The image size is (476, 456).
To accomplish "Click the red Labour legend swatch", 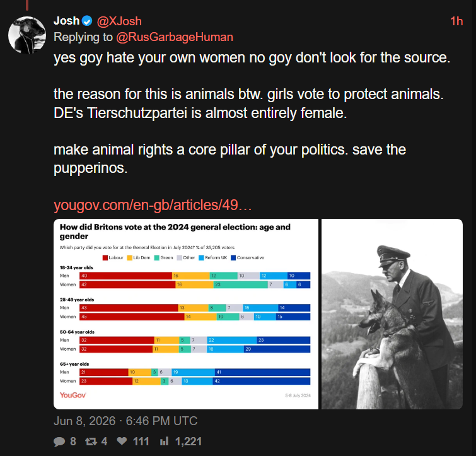I will point(105,258).
